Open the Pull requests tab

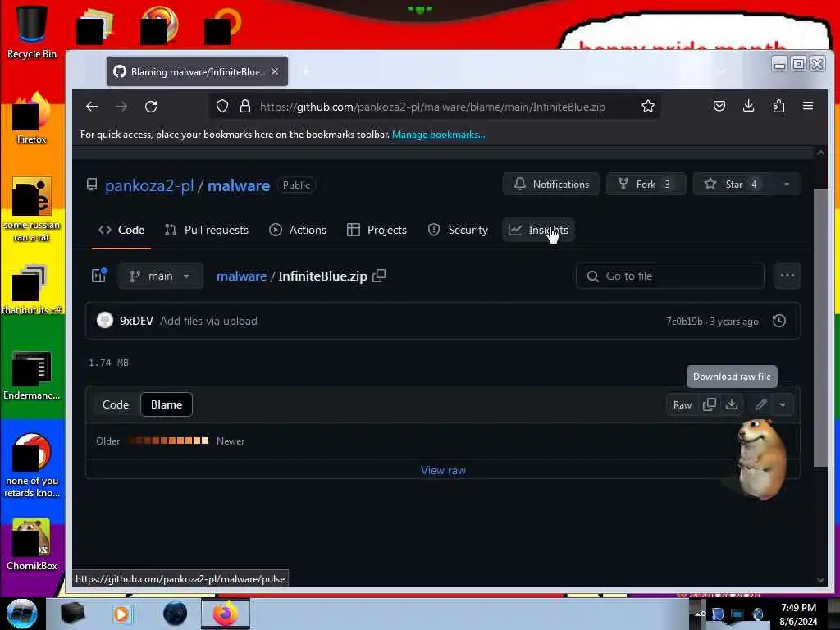[x=207, y=230]
